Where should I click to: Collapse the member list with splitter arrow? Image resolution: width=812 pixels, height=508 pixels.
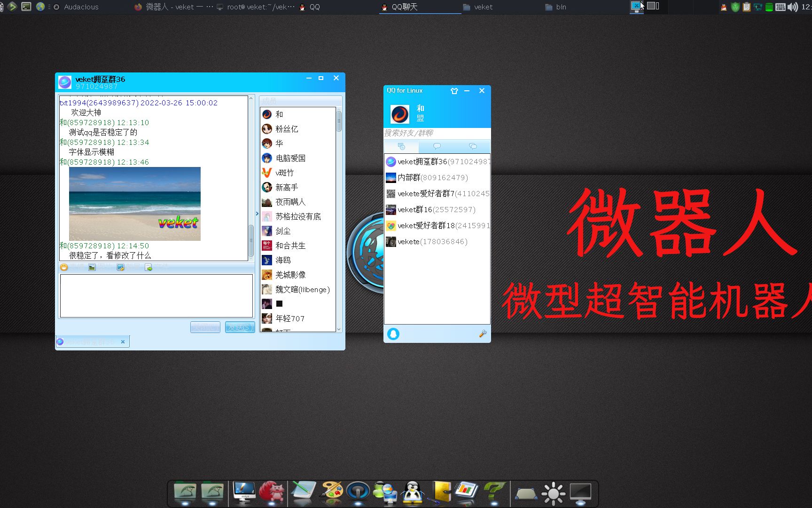pos(257,214)
